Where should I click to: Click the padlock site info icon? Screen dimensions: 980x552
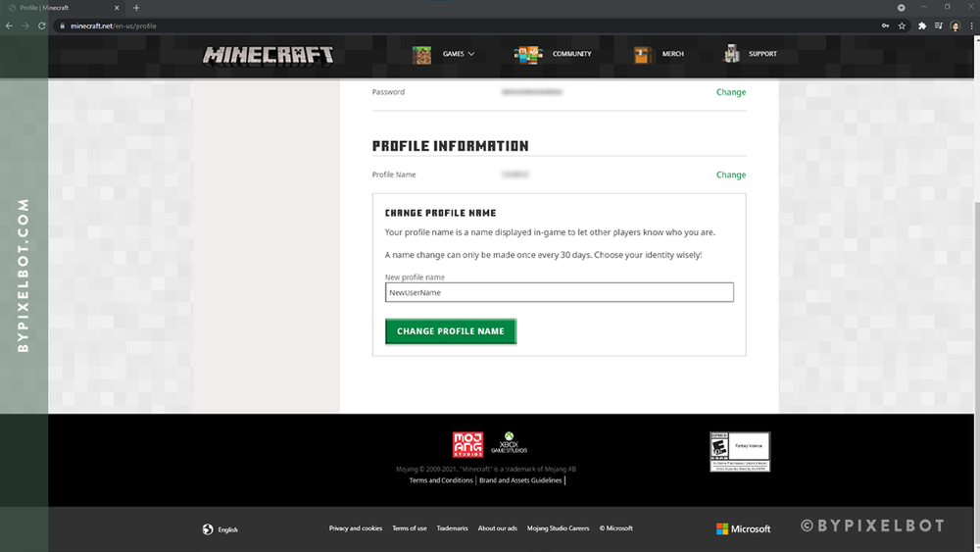(x=62, y=25)
